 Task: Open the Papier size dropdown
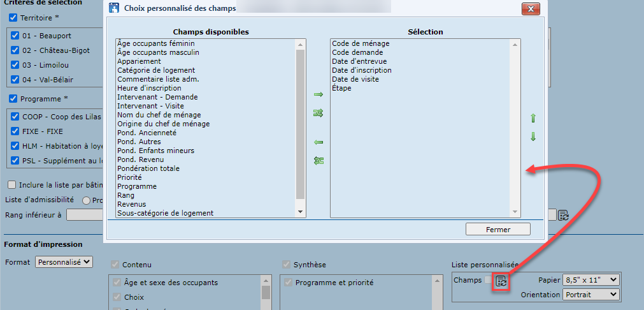pos(590,279)
